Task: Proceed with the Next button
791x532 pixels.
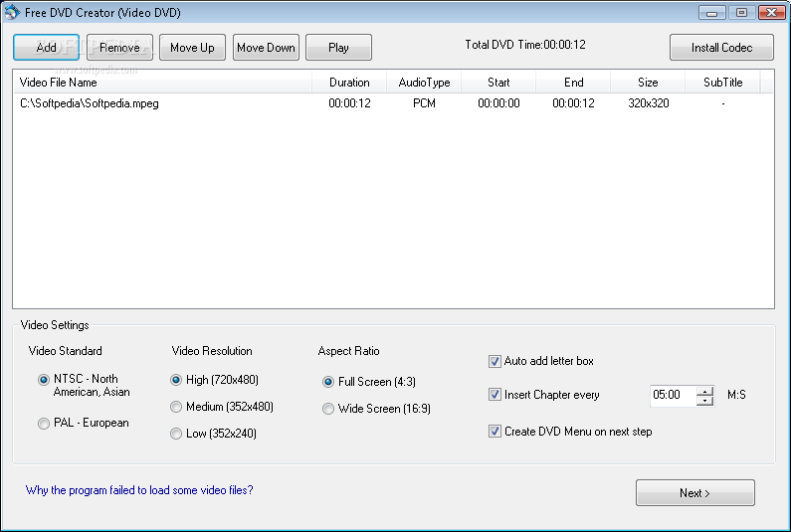Action: click(695, 492)
